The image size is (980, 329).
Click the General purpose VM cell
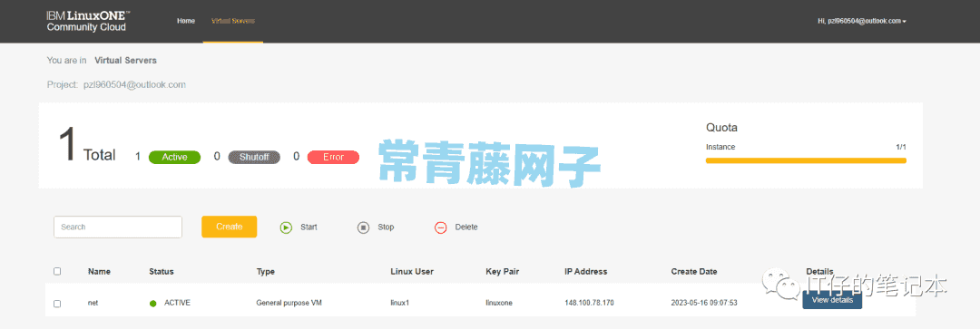(x=289, y=303)
